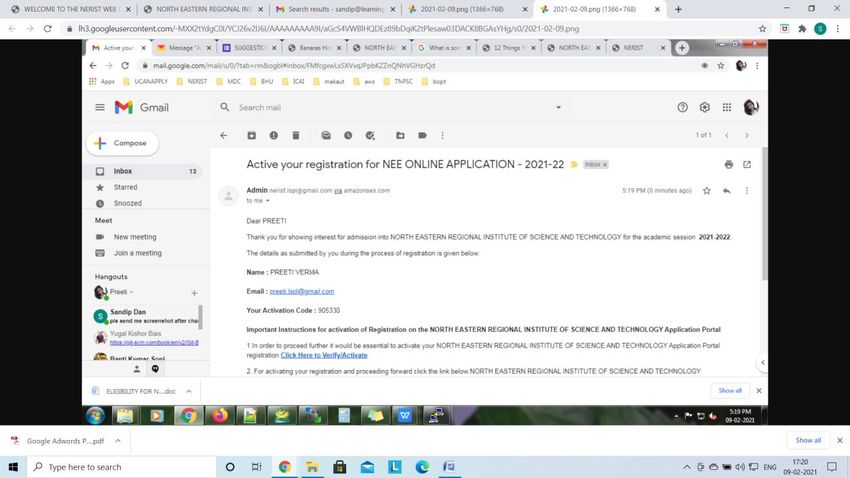Open the NERIST bookmark folder
The image size is (850, 478).
[192, 82]
